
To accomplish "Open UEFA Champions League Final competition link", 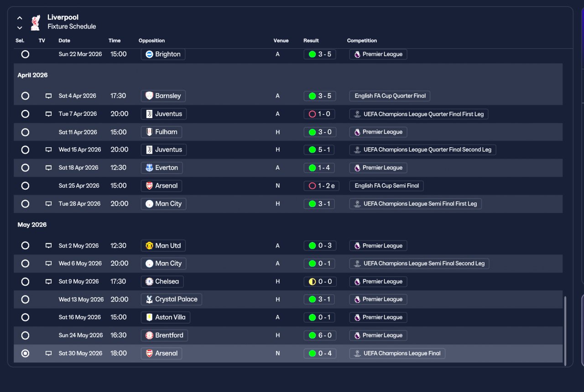I will pos(397,353).
